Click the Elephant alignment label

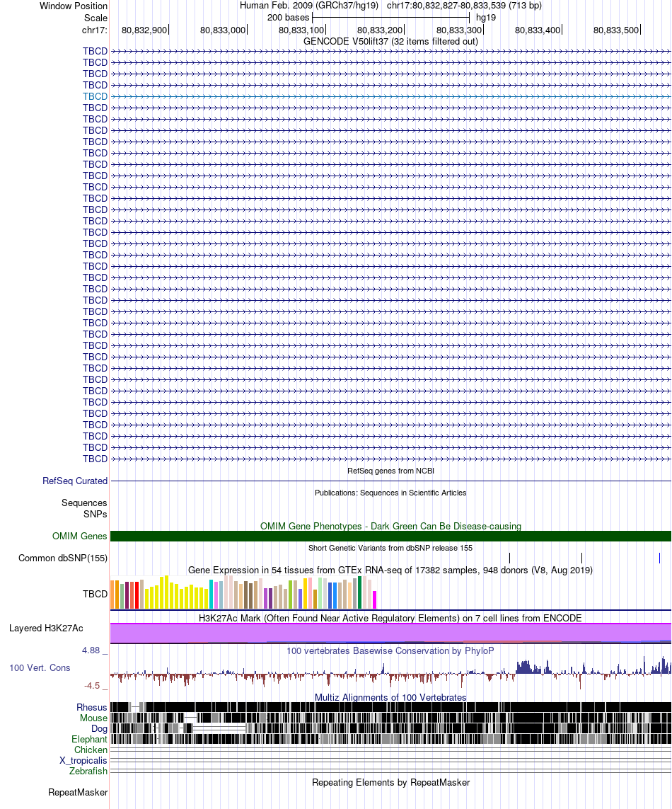coord(89,740)
